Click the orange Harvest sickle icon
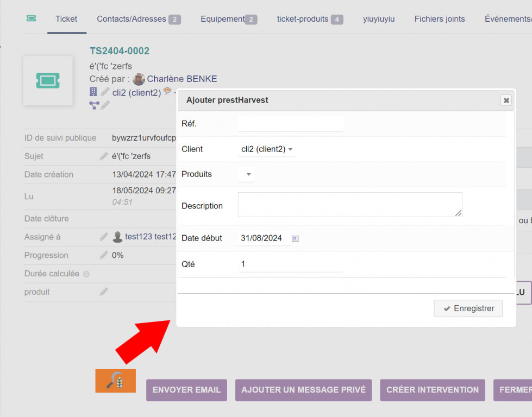Viewport: 532px width, 417px height. pyautogui.click(x=116, y=381)
